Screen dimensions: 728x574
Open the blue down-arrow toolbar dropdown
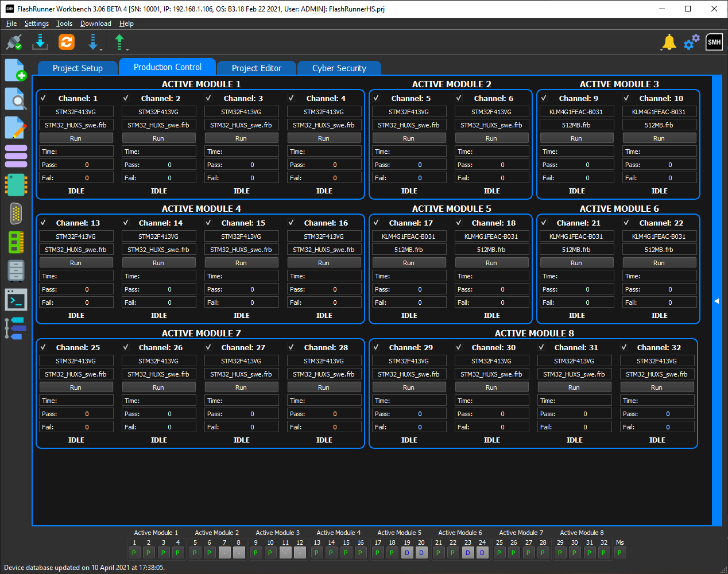94,42
